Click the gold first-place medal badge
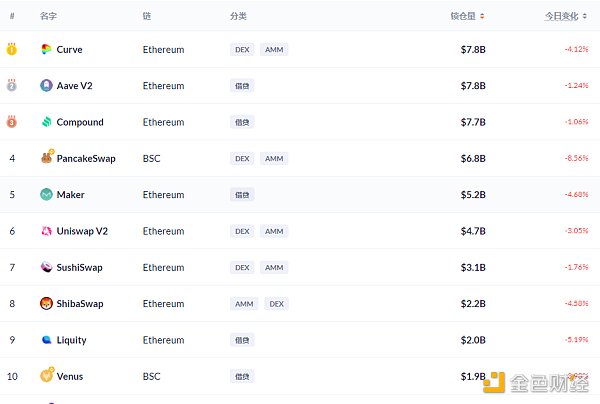This screenshot has height=404, width=600. [12, 49]
